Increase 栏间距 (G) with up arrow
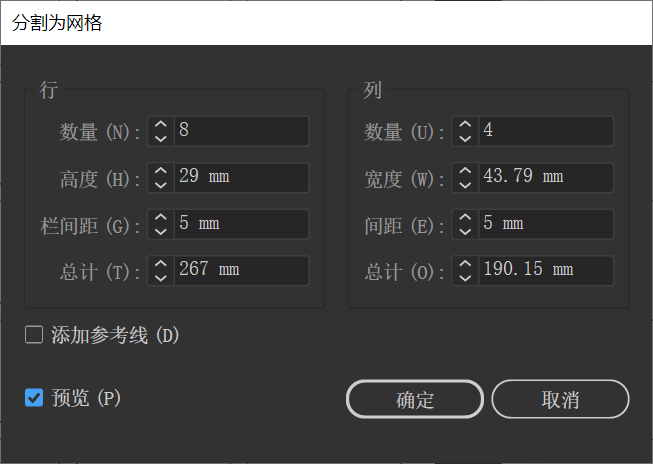 point(161,217)
